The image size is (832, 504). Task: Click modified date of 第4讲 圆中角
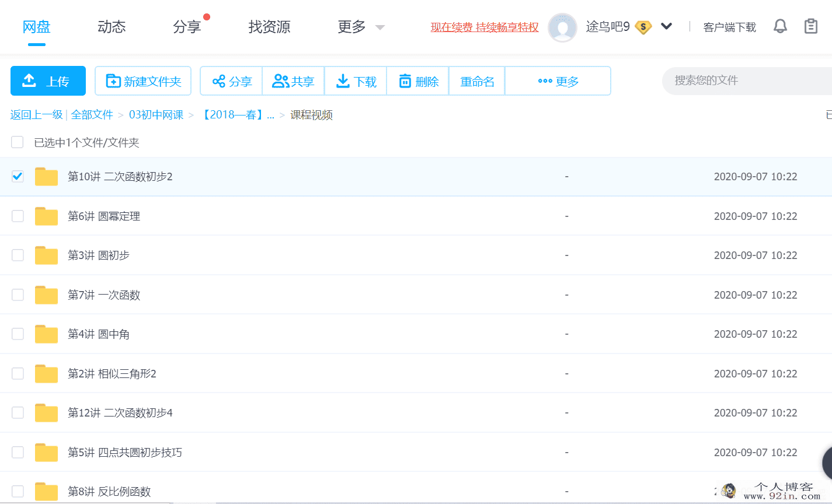point(756,334)
